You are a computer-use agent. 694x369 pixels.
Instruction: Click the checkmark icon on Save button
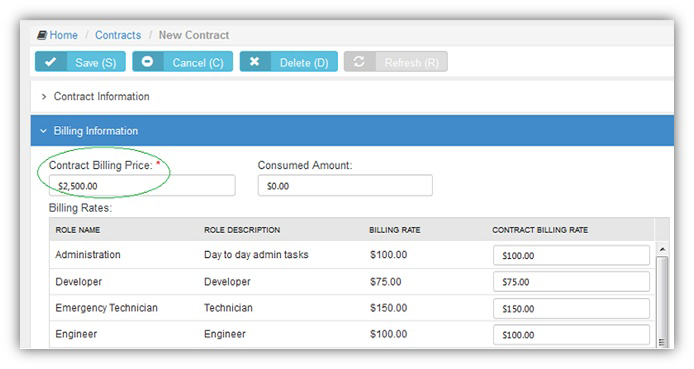pyautogui.click(x=50, y=62)
